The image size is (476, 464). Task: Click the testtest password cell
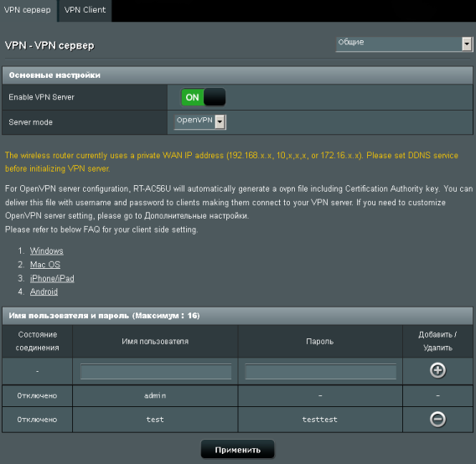point(320,420)
